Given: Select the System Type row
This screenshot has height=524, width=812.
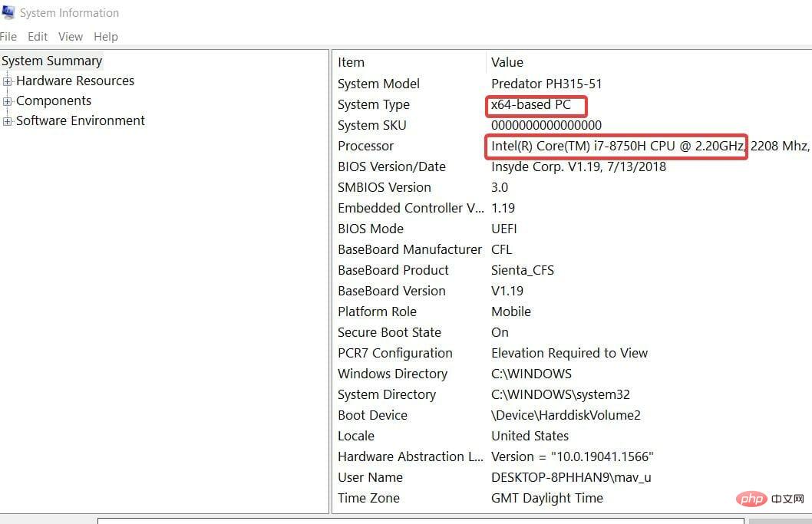Looking at the screenshot, I should coord(374,104).
